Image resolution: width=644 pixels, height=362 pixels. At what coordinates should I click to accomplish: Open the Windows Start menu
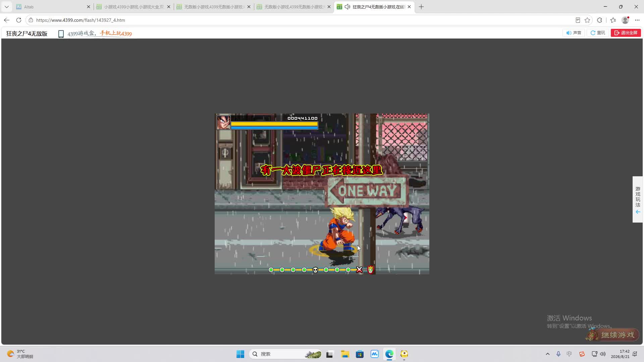tap(240, 354)
